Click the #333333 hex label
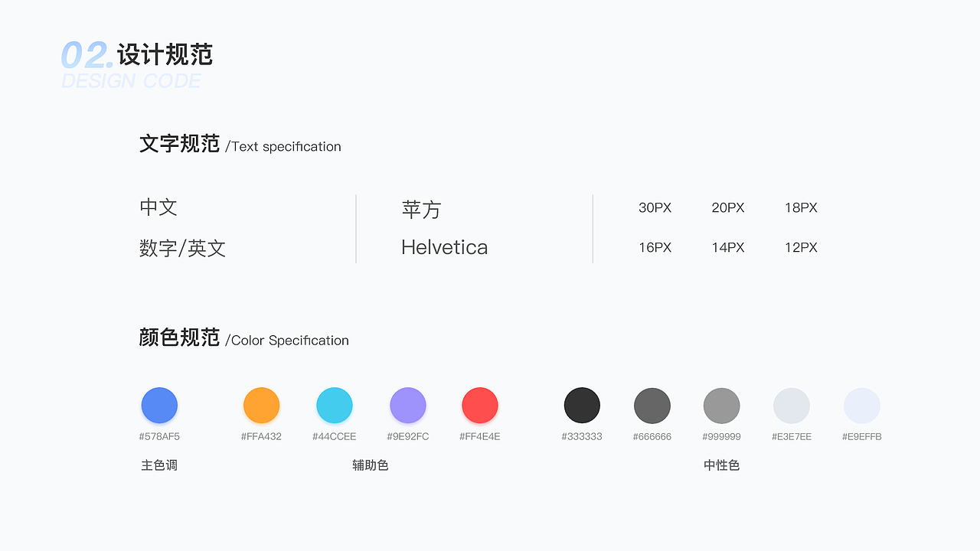Screen dimensions: 980x551 click(x=582, y=437)
